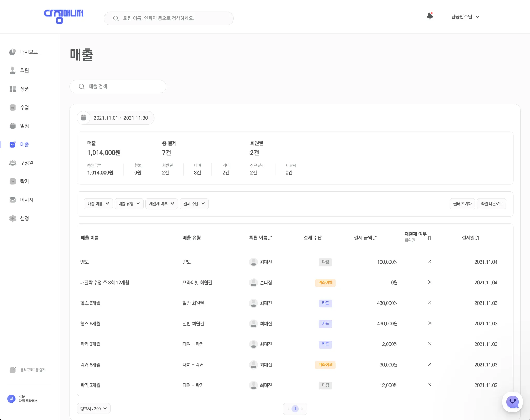Click the 락커 key icon in sidebar

12,182
